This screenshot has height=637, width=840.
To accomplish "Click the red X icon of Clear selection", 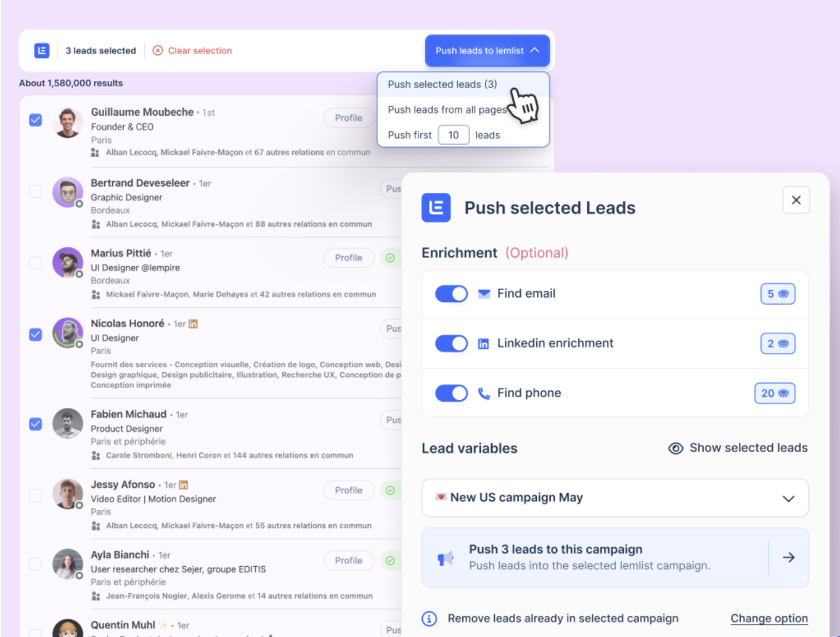I will (158, 51).
